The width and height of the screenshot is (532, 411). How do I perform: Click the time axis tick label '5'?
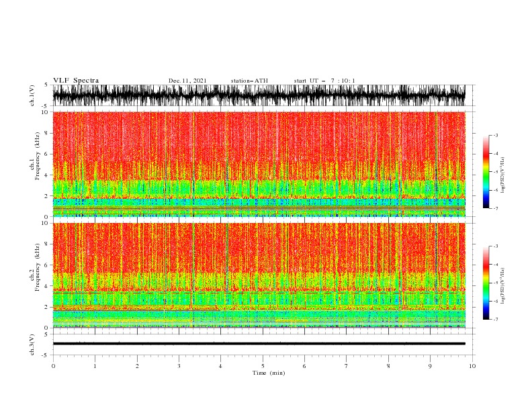(x=263, y=366)
